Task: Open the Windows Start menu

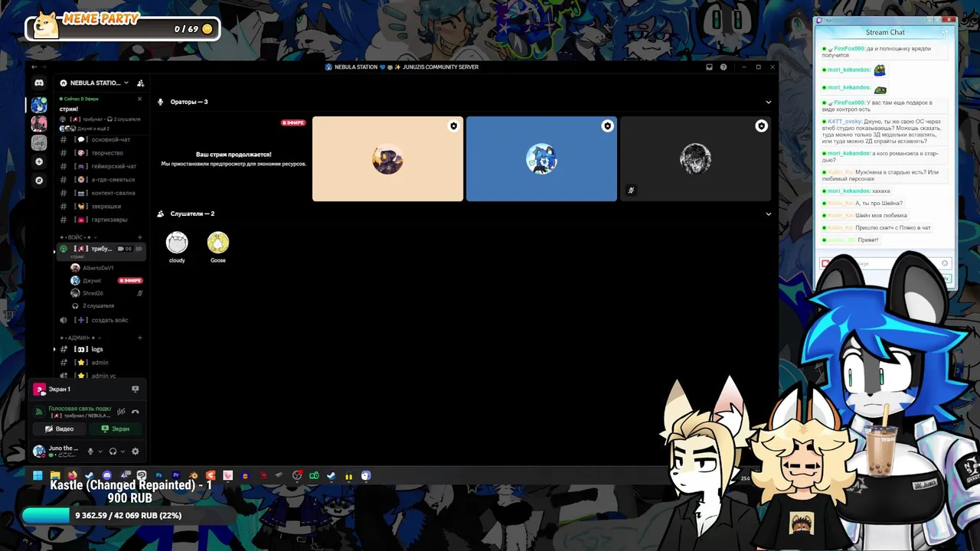Action: [x=38, y=475]
